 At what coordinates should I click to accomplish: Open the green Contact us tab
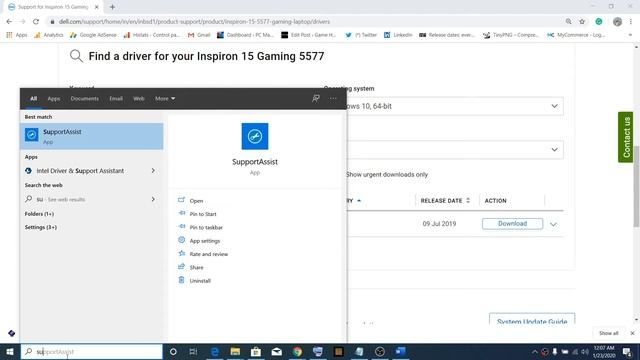pos(626,137)
